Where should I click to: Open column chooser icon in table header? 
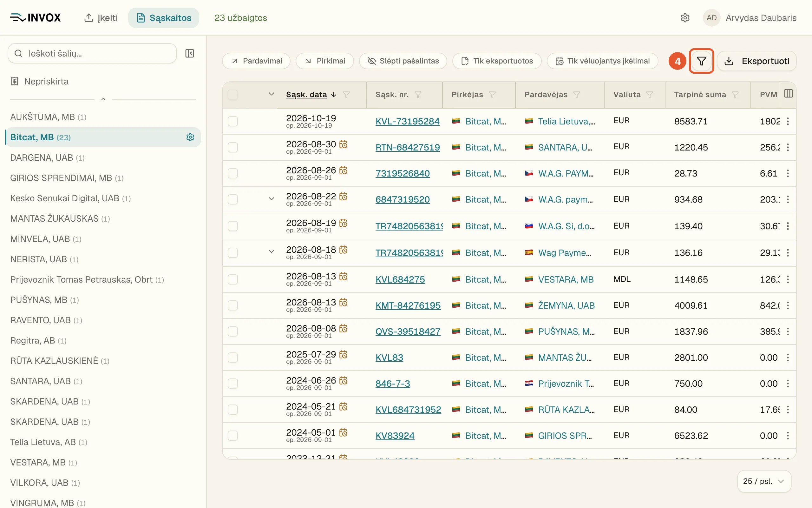click(789, 94)
